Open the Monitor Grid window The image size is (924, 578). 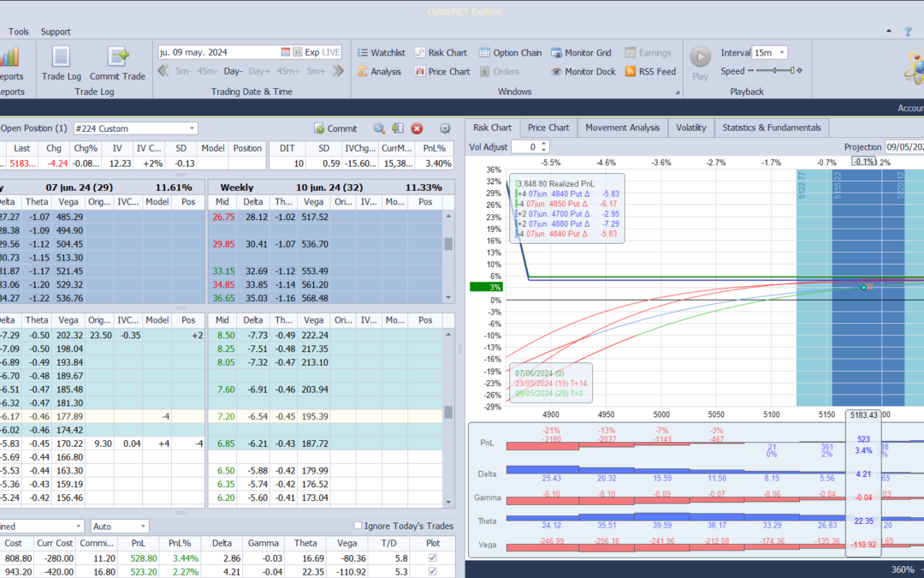coord(581,52)
